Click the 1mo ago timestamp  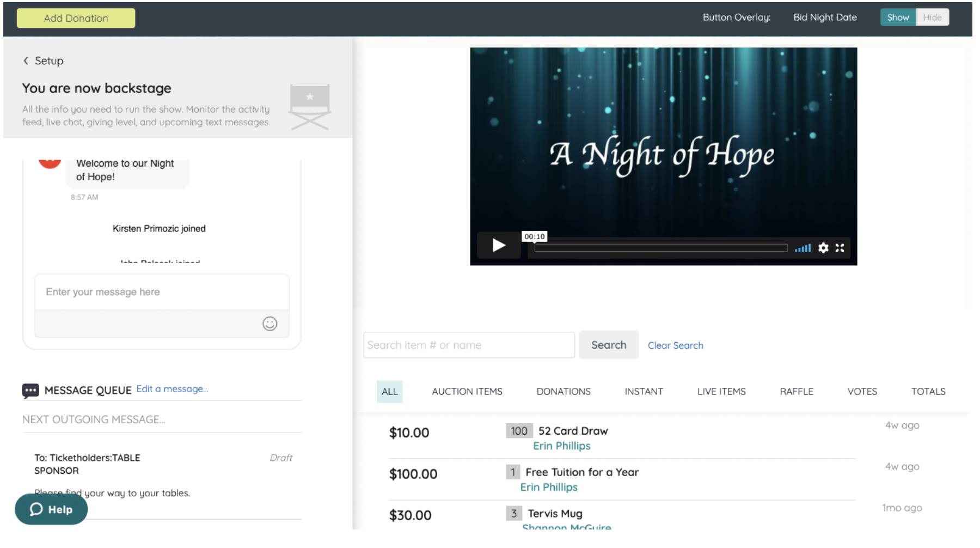(x=902, y=508)
